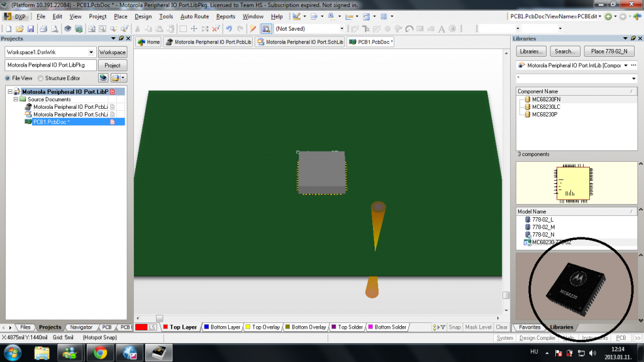Open the Motorola Peripheral IO Port.IntLib library dropdown
644x362 pixels.
626,65
